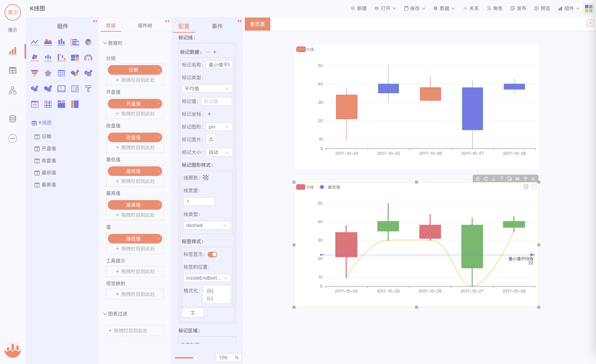
Task: Click the refresh icon on selected chart toolbar
Action: coord(485,179)
